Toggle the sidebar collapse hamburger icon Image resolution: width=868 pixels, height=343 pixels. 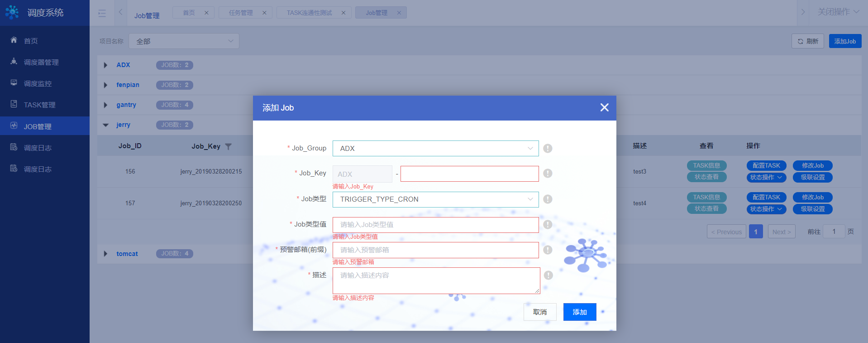tap(102, 13)
